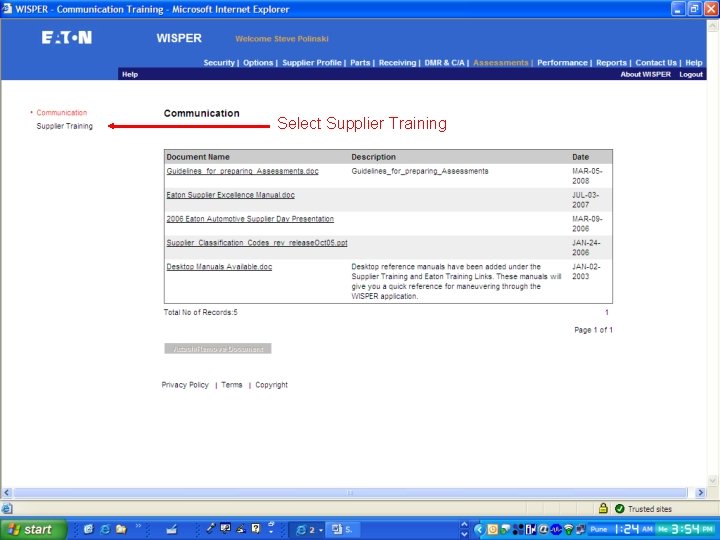Switch to the 'S.' taskbar window button
This screenshot has width=720, height=540.
[x=342, y=529]
